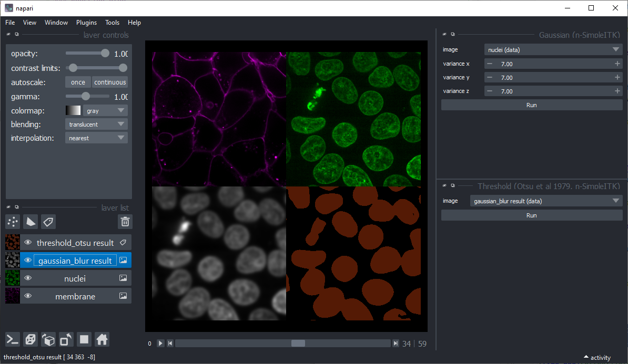Toggle 2D/3D view cube icon
Screen dimensions: 628x364
coord(31,340)
